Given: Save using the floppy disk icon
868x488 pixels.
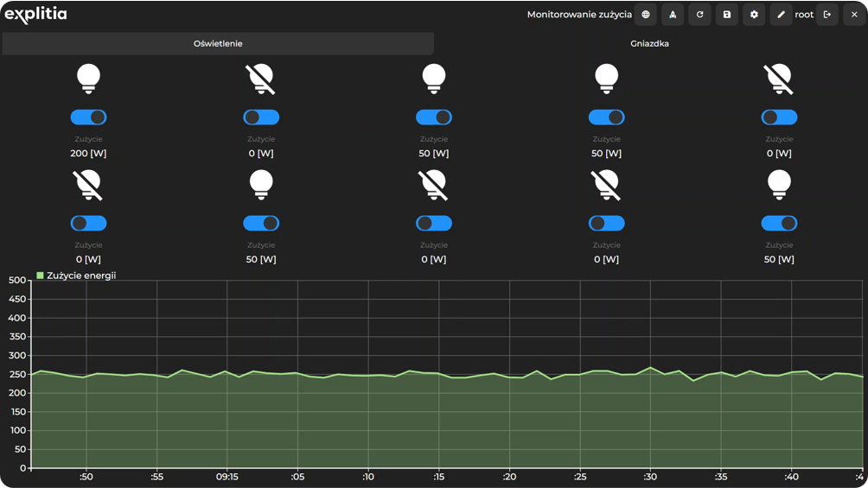Looking at the screenshot, I should (x=727, y=15).
